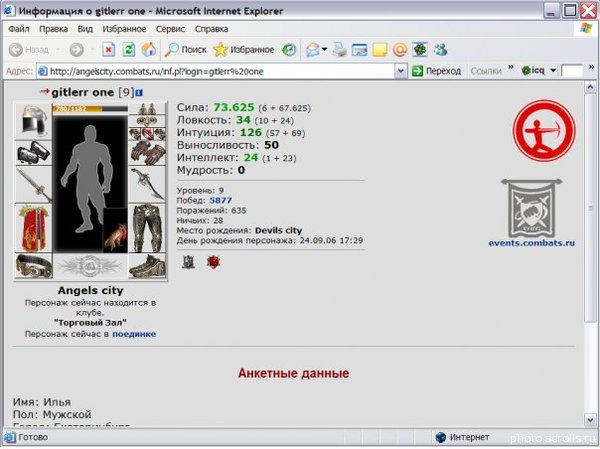Inspect the leggings equipment slot
600x449 pixels.
pos(147,228)
